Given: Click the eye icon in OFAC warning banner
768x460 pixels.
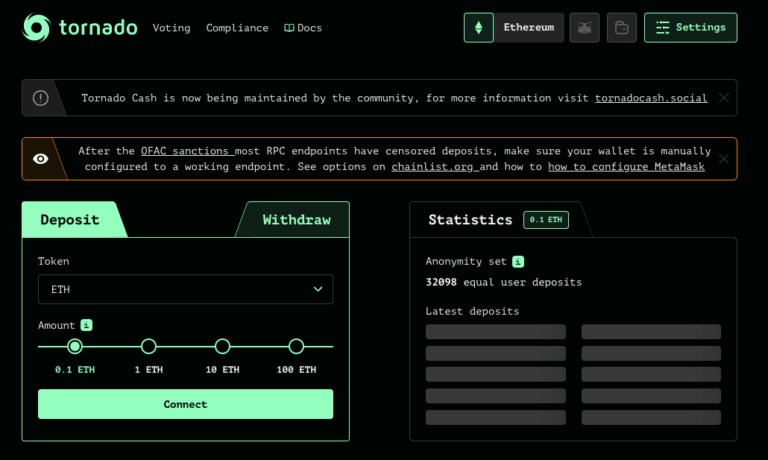Looking at the screenshot, I should click(x=41, y=159).
